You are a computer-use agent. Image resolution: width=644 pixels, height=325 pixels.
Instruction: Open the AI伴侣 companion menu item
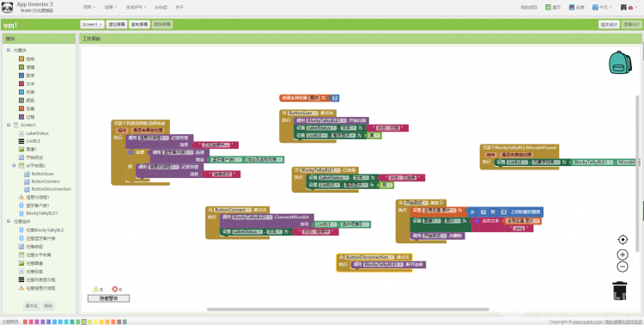161,8
